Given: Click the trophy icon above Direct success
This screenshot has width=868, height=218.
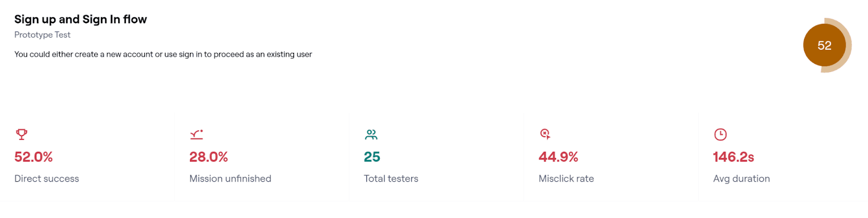Looking at the screenshot, I should click(22, 134).
